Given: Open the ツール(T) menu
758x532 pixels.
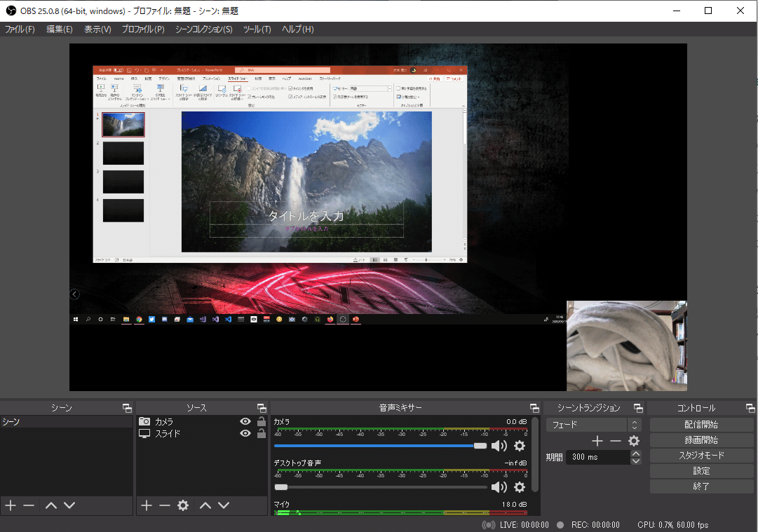Looking at the screenshot, I should [257, 29].
